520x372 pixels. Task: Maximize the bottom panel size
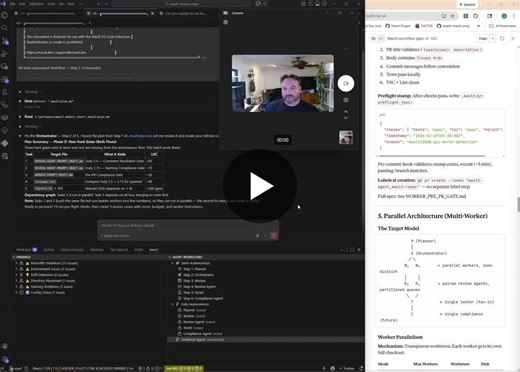coord(352,250)
